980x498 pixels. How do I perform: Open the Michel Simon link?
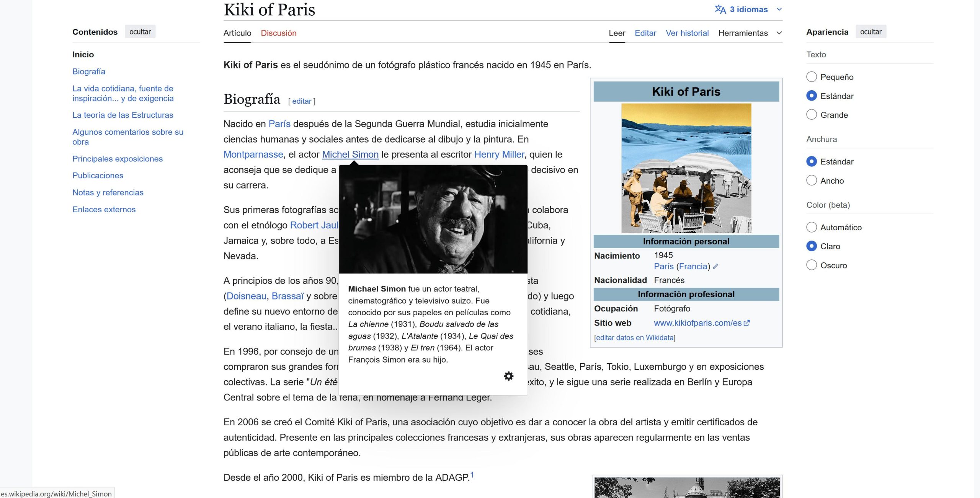click(350, 155)
